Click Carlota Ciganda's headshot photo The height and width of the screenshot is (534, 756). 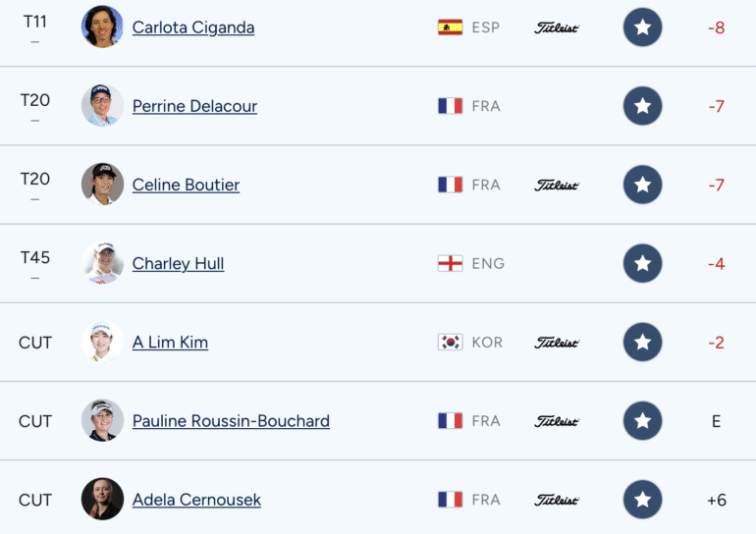pos(102,27)
